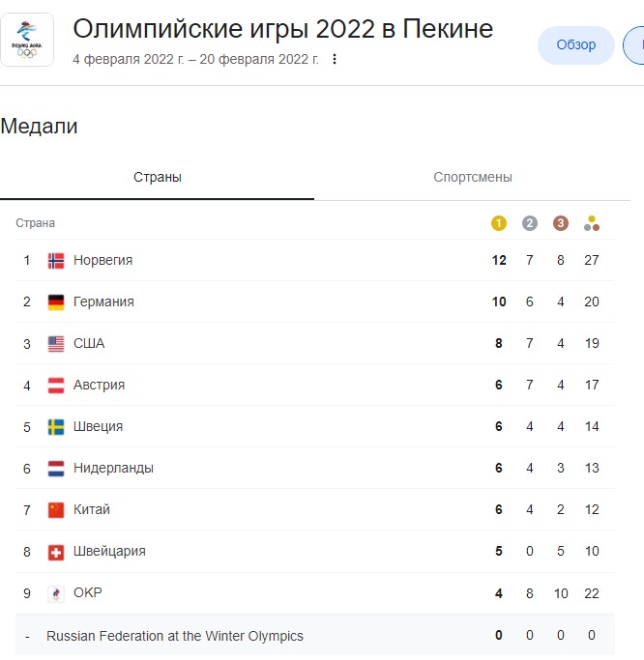644x660 pixels.
Task: Click the USA flag icon
Action: pos(56,344)
